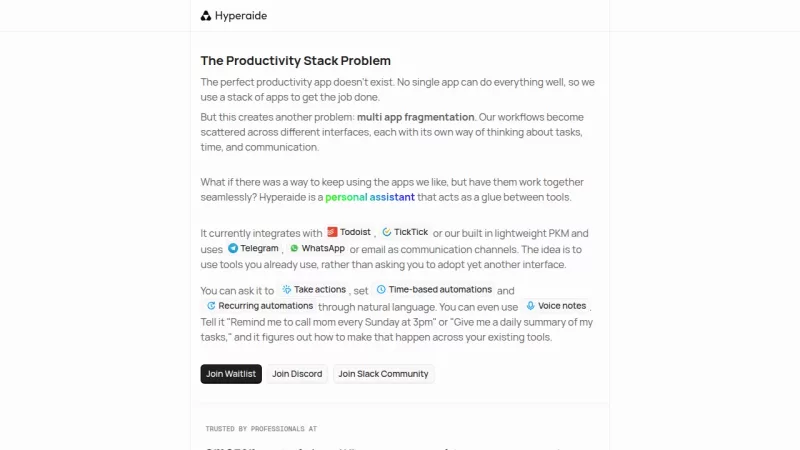This screenshot has height=450, width=800.
Task: Click the Voice notes microphone icon
Action: 530,306
